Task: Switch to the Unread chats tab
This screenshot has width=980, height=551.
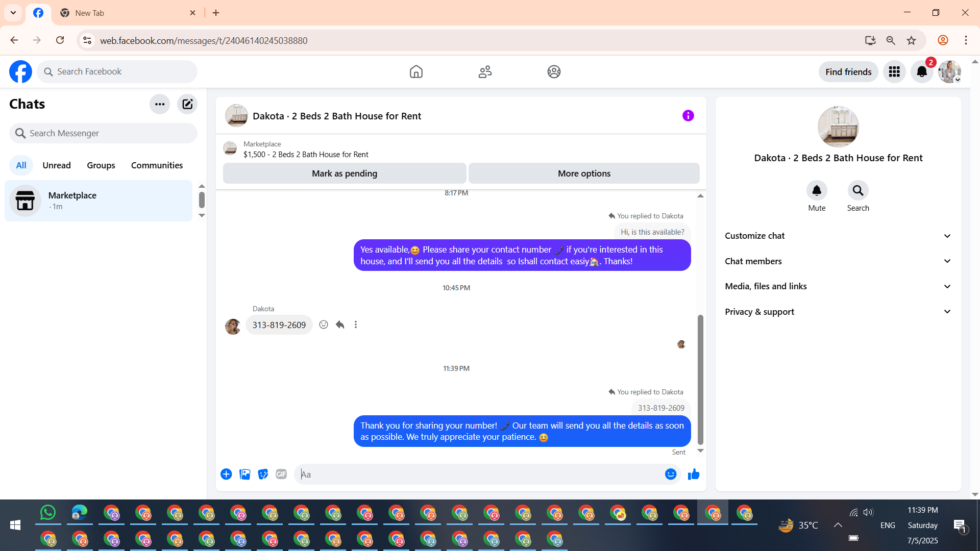Action: (57, 165)
